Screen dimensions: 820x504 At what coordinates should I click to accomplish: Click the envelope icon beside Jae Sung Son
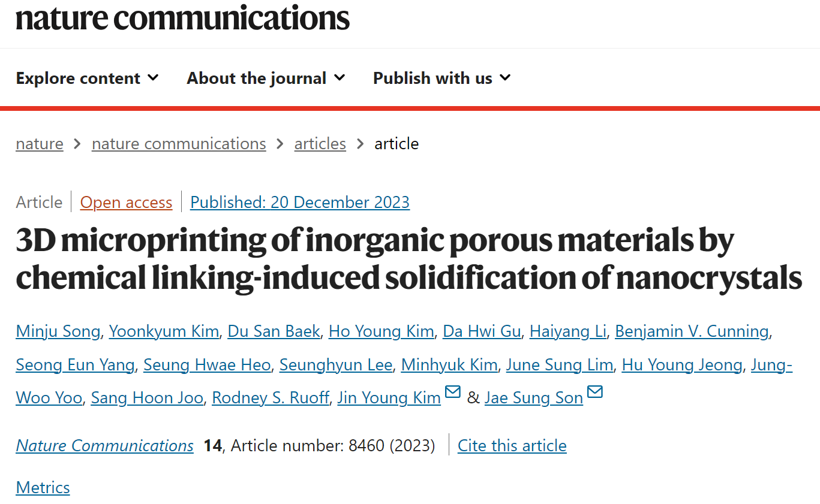point(594,393)
